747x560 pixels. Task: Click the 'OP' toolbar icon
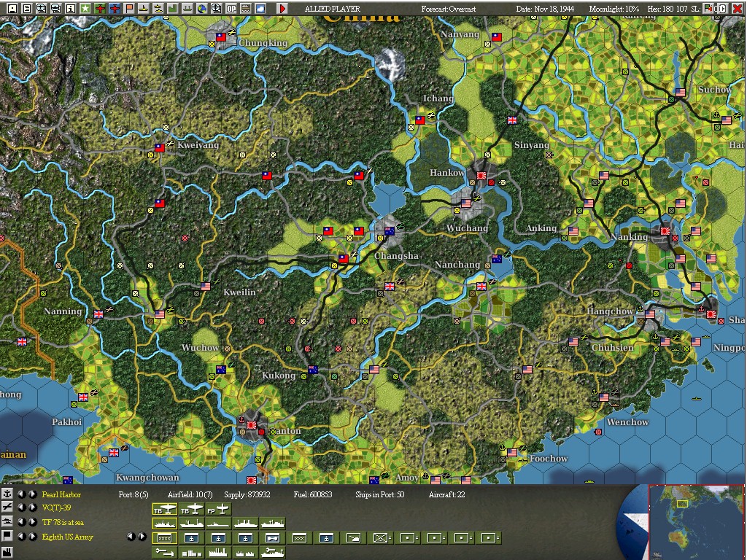point(231,9)
